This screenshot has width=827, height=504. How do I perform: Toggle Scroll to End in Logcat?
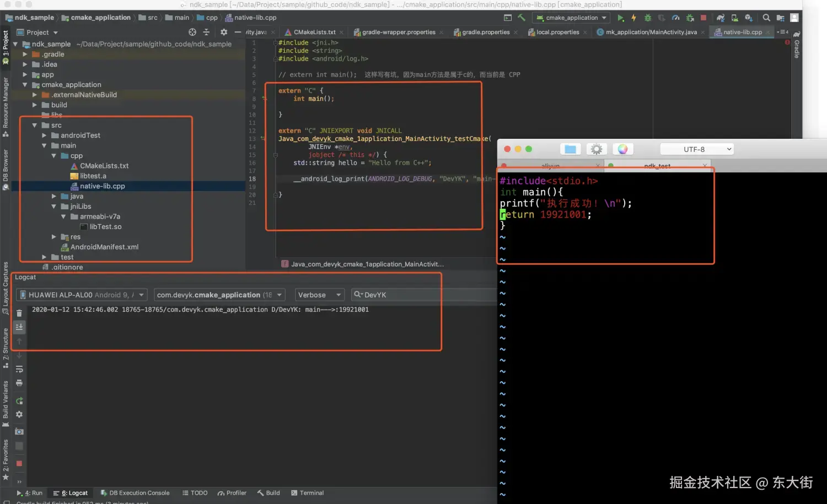19,327
